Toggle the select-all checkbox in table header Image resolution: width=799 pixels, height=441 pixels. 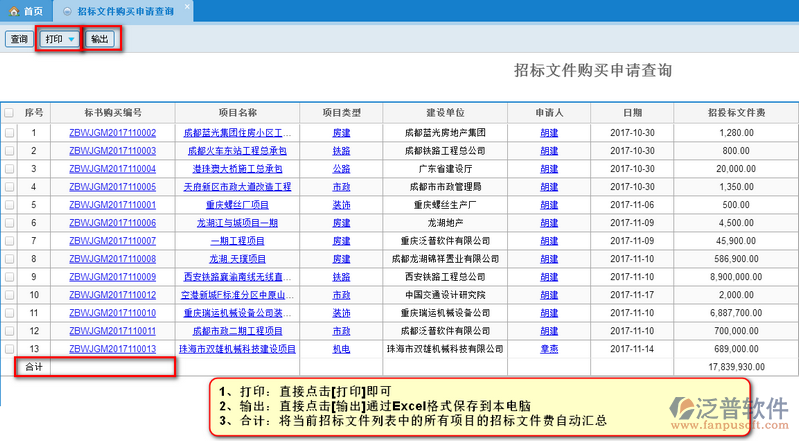point(9,113)
